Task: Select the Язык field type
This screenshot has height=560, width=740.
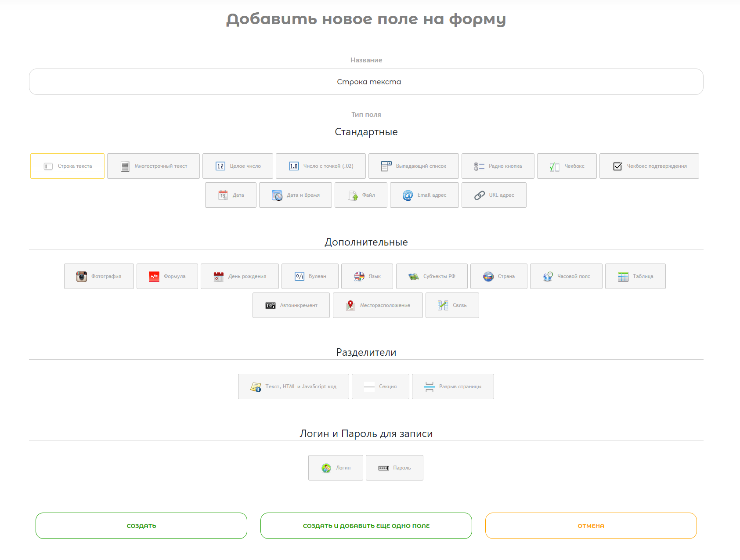Action: [x=367, y=276]
